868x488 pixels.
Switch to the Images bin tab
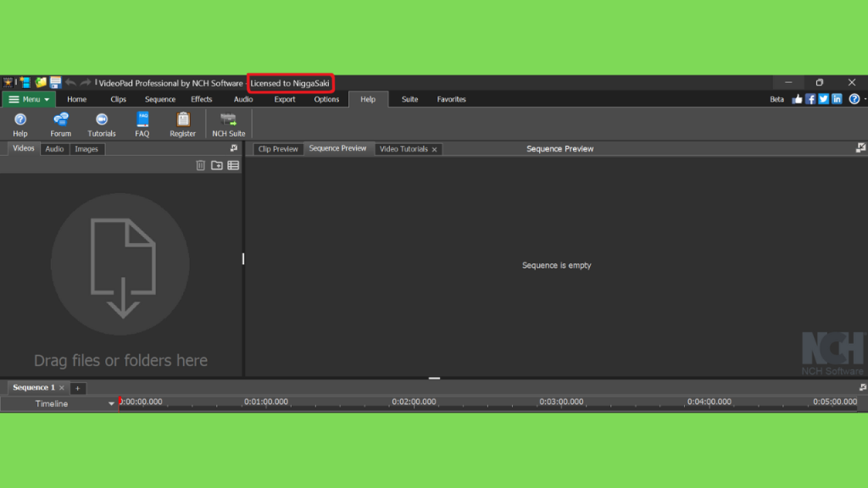coord(86,149)
